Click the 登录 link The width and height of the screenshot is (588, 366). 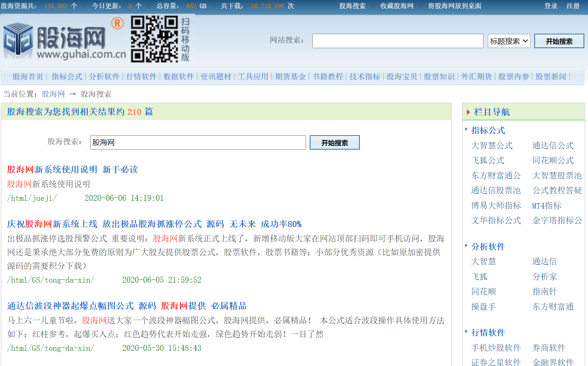551,6
